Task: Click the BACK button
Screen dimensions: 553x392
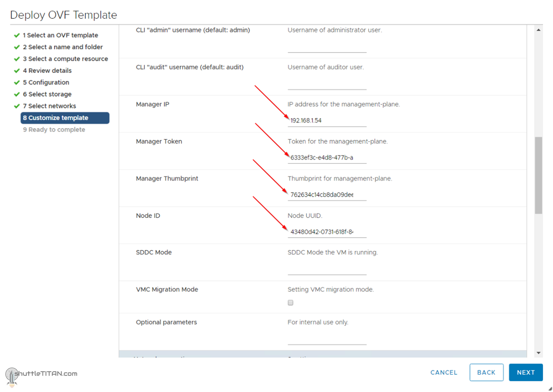Action: pos(486,373)
